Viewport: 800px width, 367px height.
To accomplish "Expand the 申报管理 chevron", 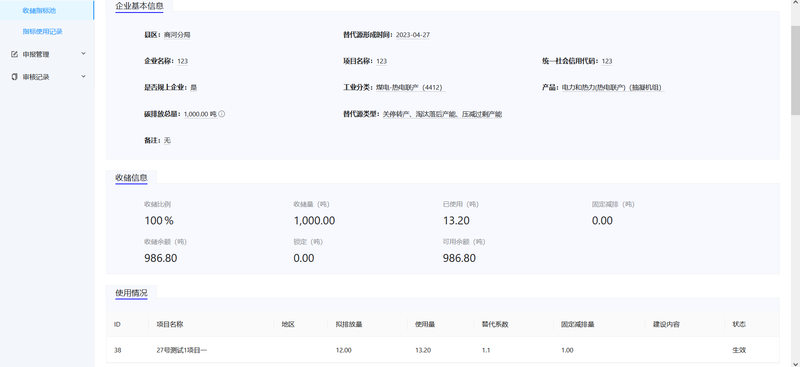I will 84,54.
